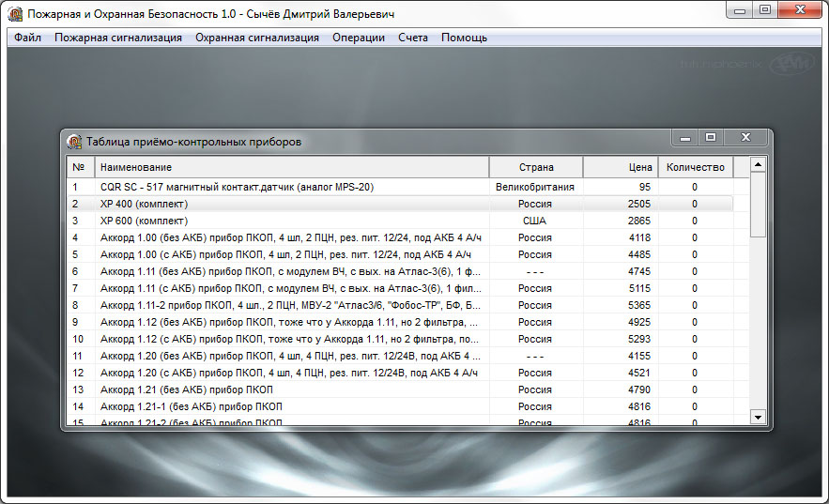This screenshot has width=829, height=504.
Task: Click the app icon in main title bar
Action: 15,14
